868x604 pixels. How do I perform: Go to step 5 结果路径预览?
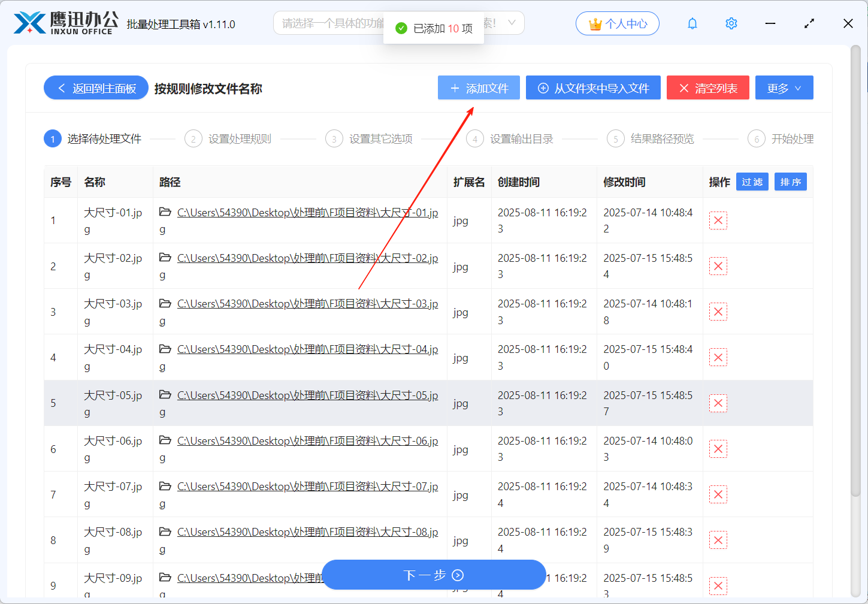650,139
